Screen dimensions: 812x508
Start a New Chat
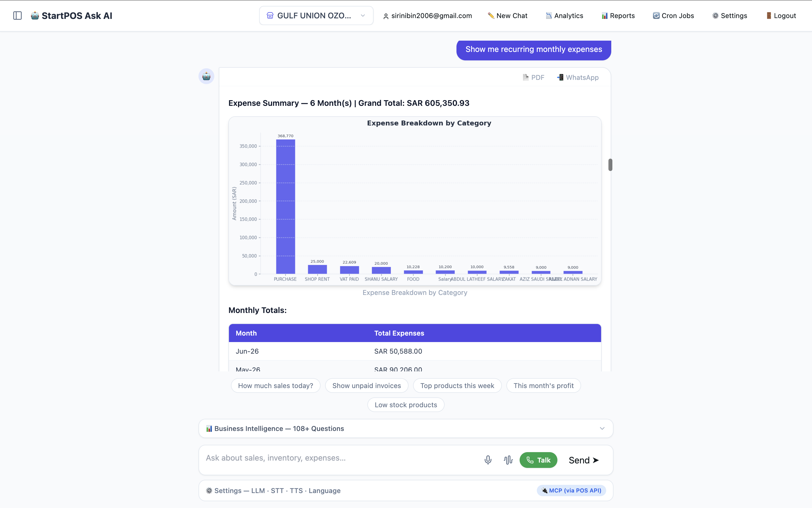[507, 16]
